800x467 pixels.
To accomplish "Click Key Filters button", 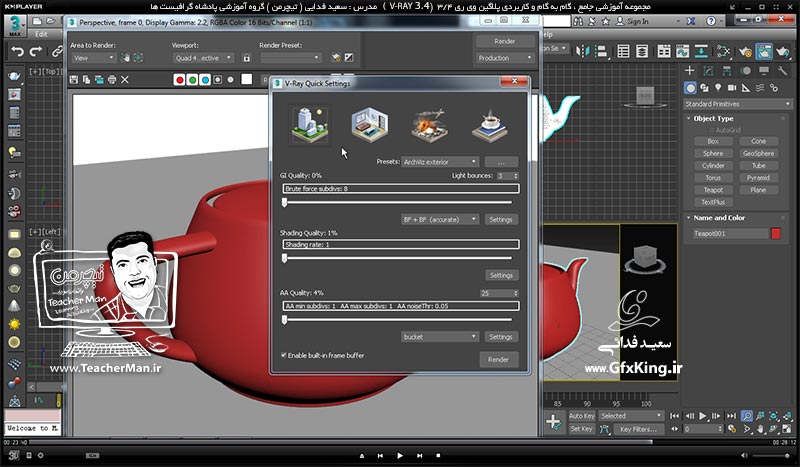I will click(x=638, y=429).
